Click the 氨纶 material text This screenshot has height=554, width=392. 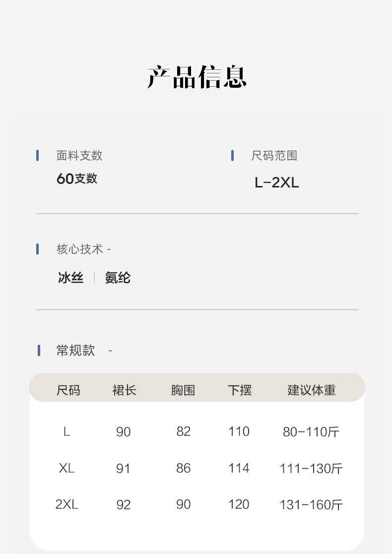tap(118, 278)
